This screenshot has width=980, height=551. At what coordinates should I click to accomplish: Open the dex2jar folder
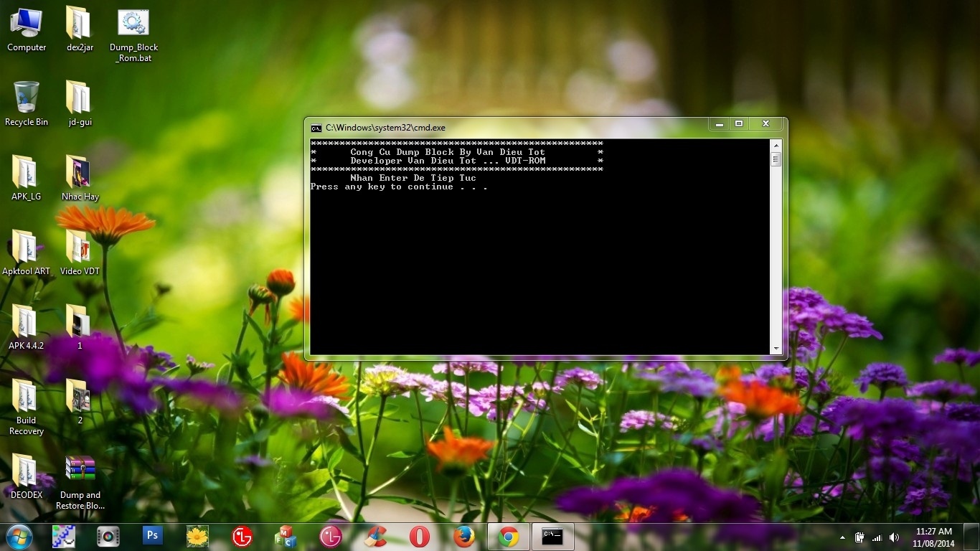[79, 24]
